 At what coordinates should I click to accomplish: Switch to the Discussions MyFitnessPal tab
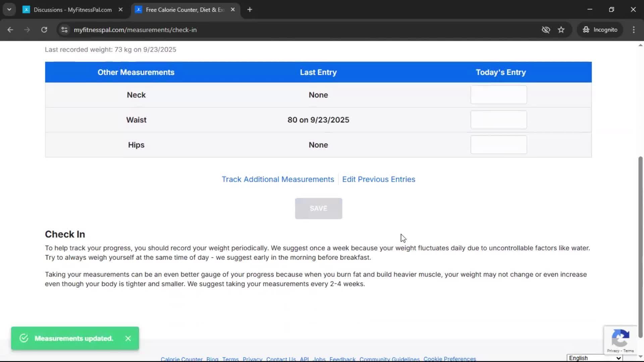tap(72, 10)
